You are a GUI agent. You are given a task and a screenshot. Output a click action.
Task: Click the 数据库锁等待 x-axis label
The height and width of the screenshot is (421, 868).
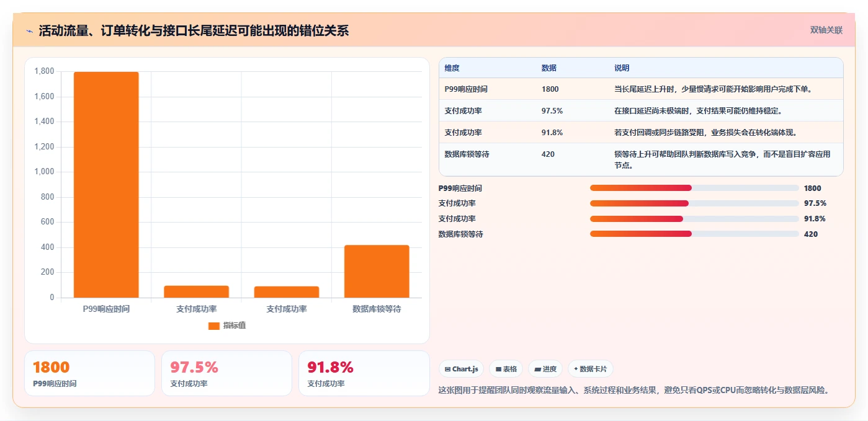(377, 309)
